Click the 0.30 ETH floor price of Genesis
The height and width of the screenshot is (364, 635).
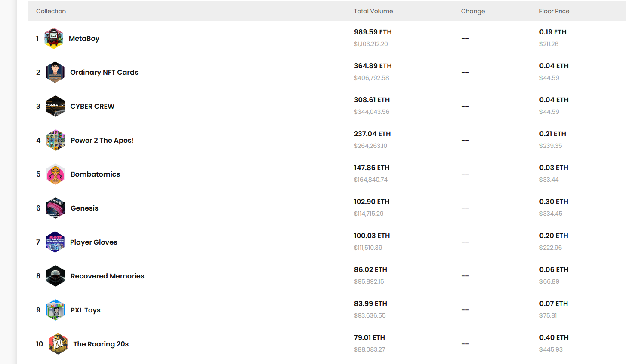553,202
